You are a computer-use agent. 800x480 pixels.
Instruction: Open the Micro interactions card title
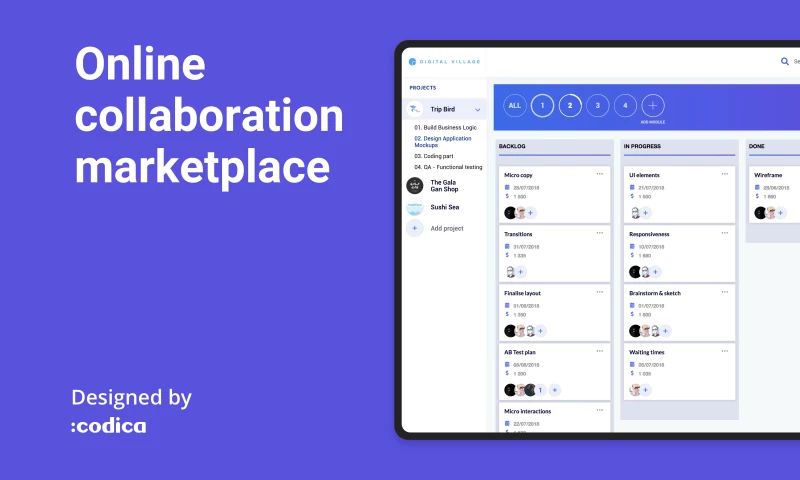(x=528, y=411)
